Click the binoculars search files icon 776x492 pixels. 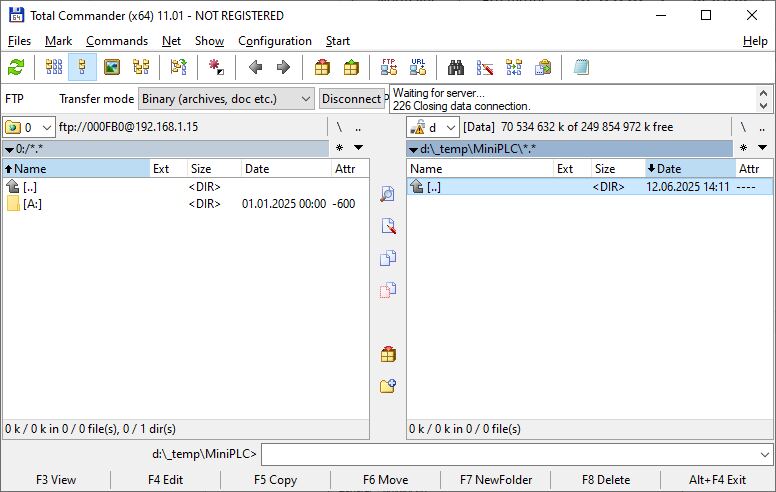(x=456, y=68)
